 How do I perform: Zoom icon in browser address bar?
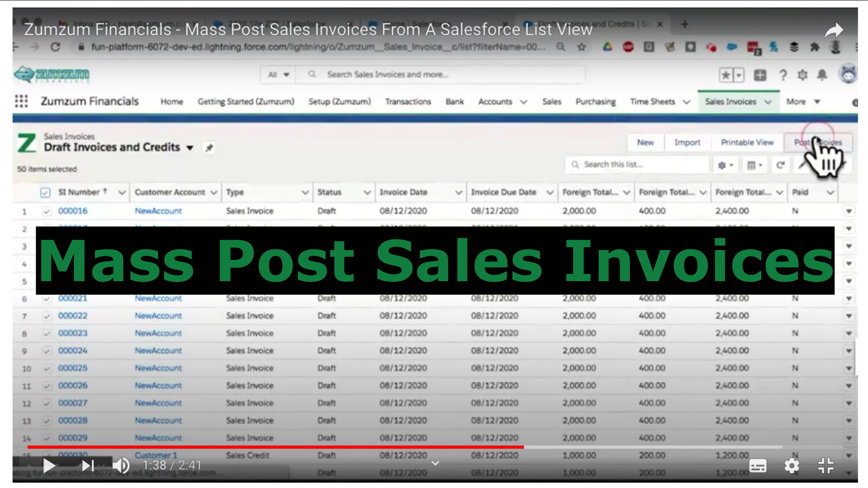[561, 47]
